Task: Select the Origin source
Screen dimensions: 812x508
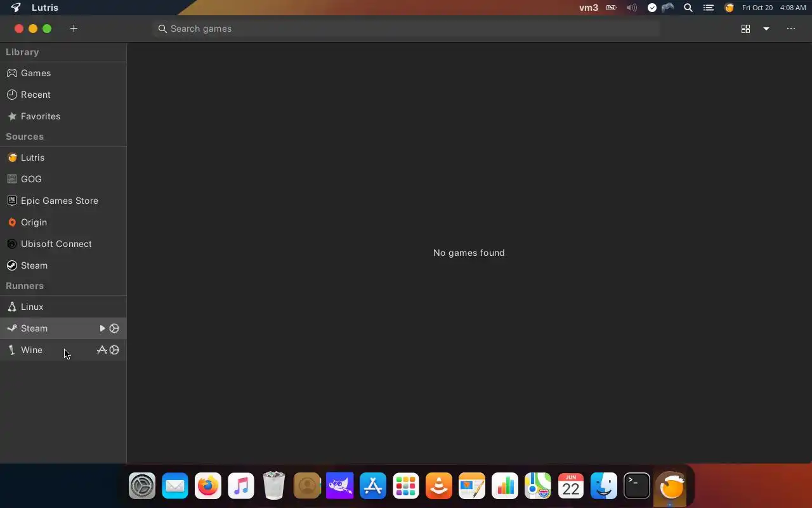Action: [63, 222]
